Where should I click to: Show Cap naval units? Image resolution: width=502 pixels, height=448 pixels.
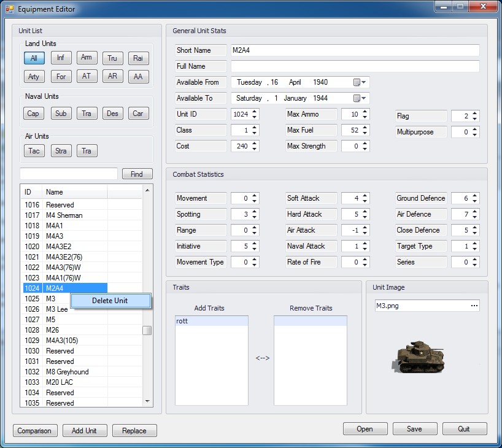click(33, 114)
